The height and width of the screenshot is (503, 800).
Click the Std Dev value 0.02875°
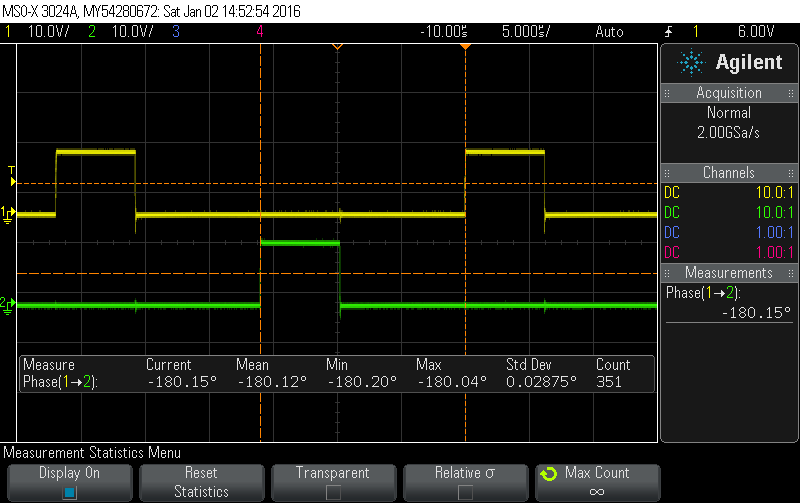(541, 382)
